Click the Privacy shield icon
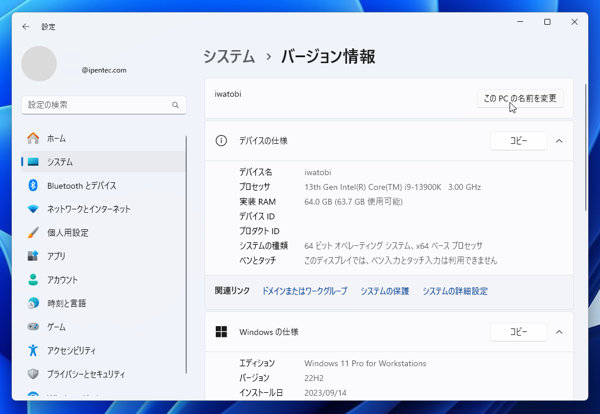 click(33, 374)
